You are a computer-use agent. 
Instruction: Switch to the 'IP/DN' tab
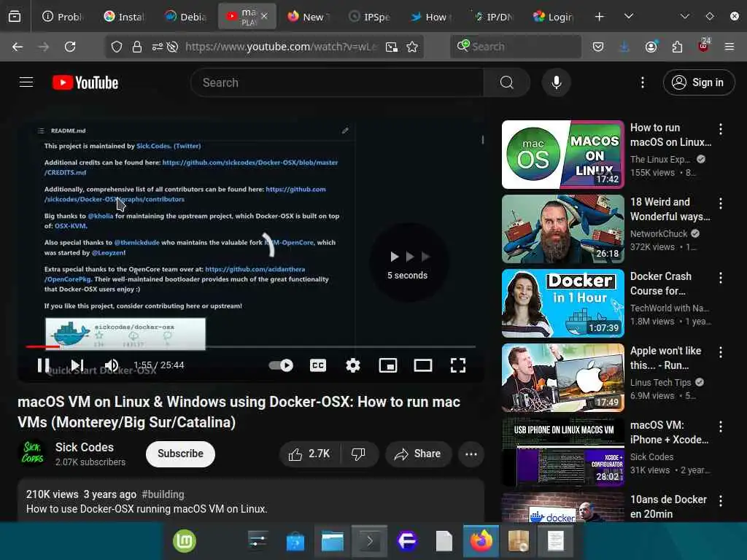tap(493, 17)
